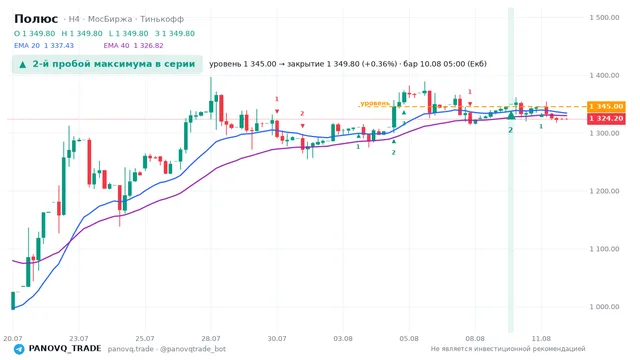The height and width of the screenshot is (360, 640).
Task: Click the 'Не является инвестиционной рекомендацией' disclaimer
Action: pyautogui.click(x=508, y=349)
